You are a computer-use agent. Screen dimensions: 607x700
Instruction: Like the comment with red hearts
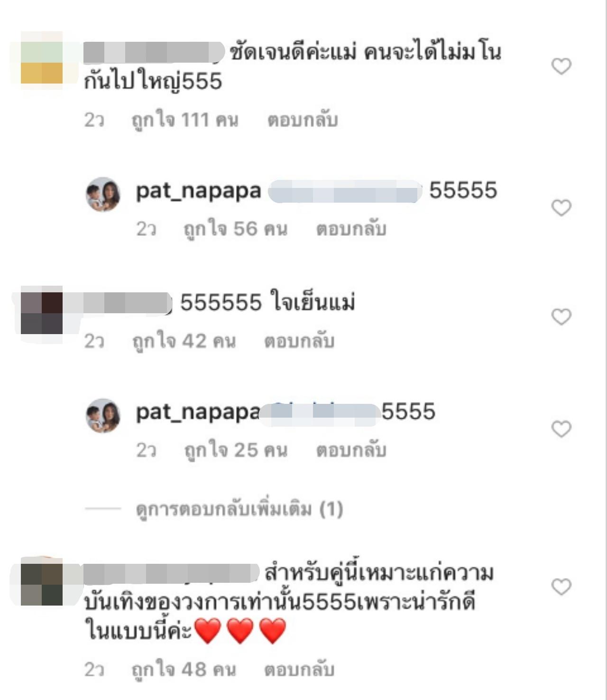561,587
